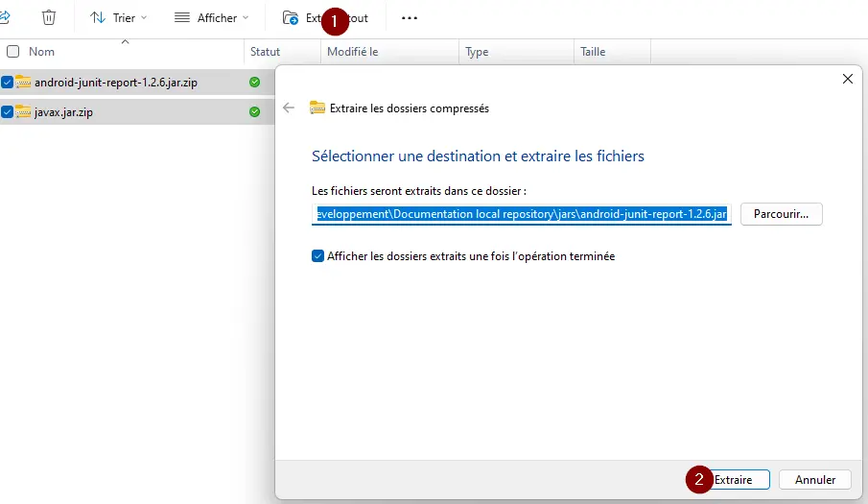This screenshot has height=504, width=868.
Task: Select the javax.jar.zip file name
Action: 63,112
